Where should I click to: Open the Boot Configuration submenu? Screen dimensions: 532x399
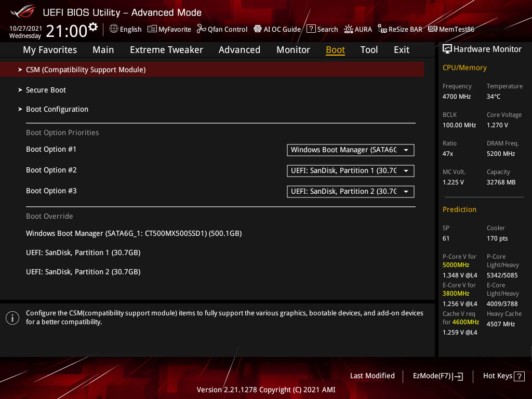click(x=57, y=109)
